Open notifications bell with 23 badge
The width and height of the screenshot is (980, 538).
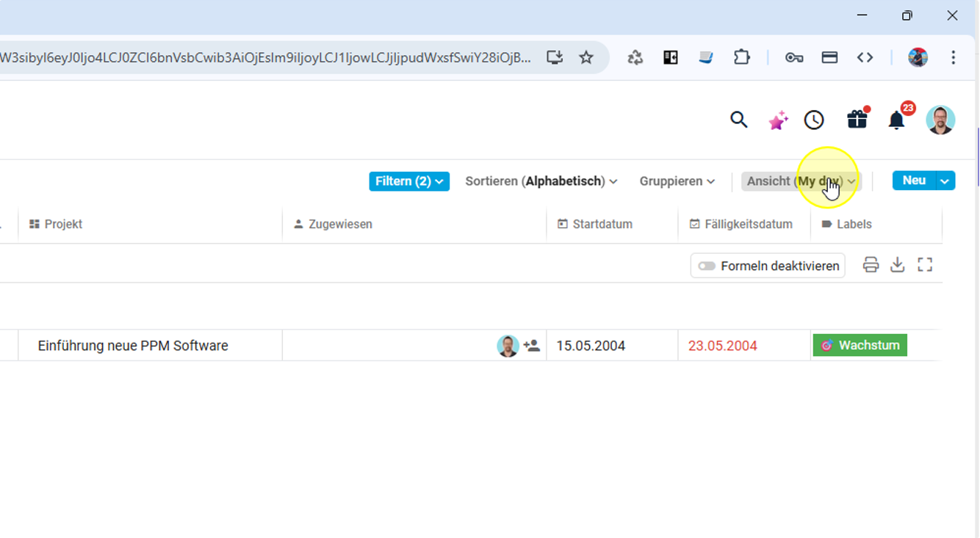click(896, 120)
